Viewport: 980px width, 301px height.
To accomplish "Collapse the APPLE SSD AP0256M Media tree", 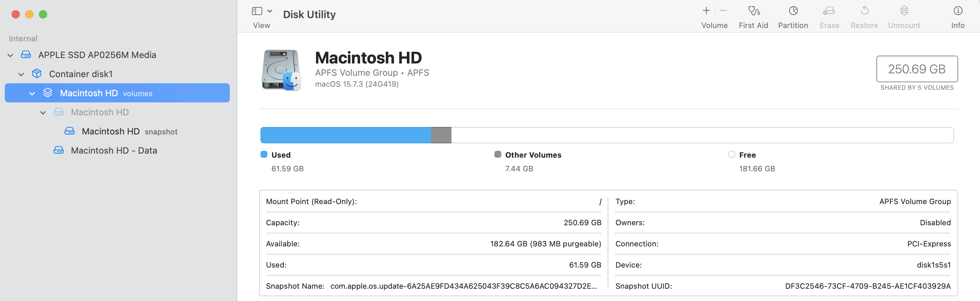I will (11, 56).
